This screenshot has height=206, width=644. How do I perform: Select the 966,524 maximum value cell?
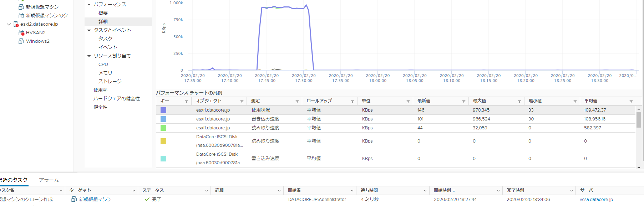click(x=481, y=119)
